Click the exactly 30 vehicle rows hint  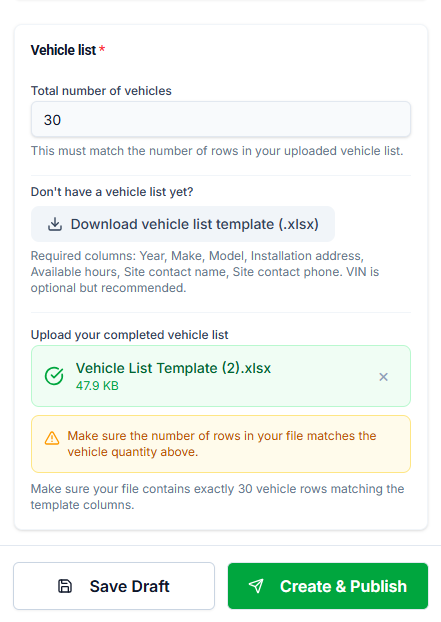217,497
